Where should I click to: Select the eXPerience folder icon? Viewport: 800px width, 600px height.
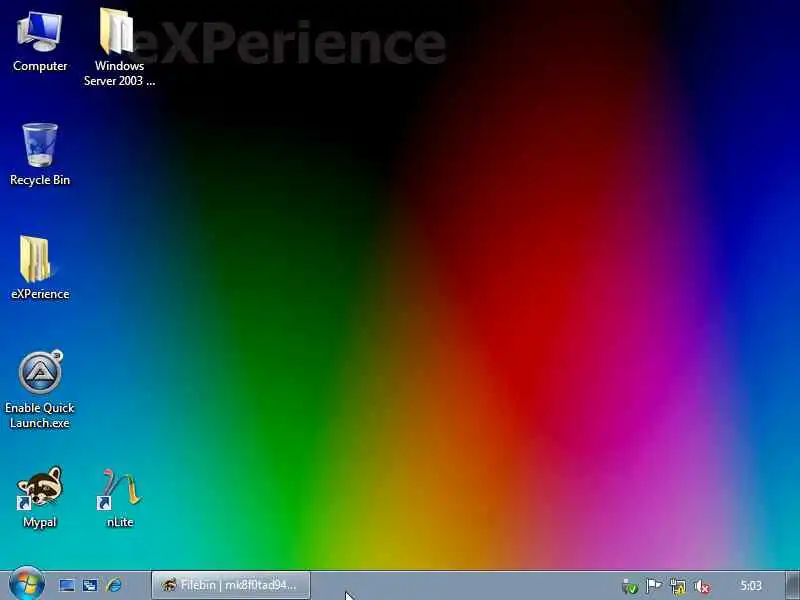coord(40,268)
